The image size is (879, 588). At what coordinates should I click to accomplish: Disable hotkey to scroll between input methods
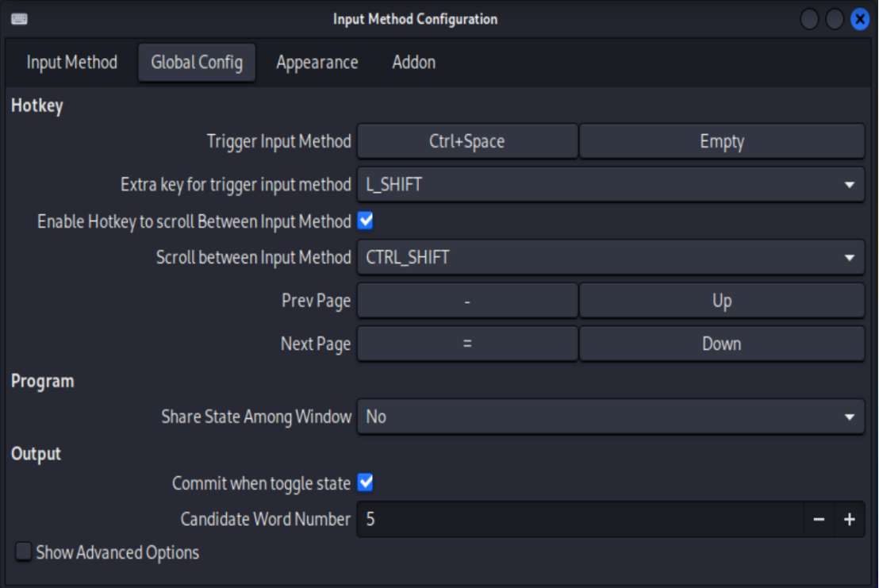pyautogui.click(x=366, y=221)
